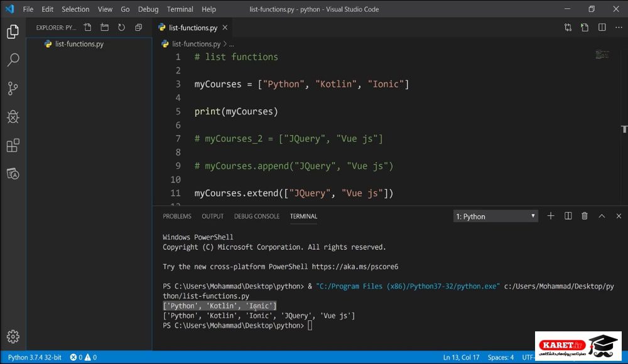Open the Go menu

125,9
